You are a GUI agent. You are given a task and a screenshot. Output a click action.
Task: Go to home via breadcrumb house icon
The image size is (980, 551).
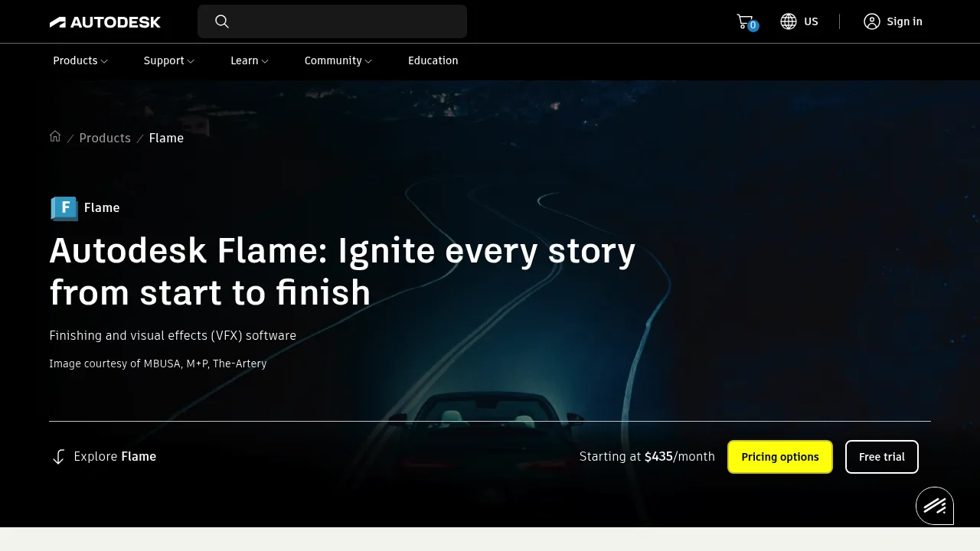(55, 136)
